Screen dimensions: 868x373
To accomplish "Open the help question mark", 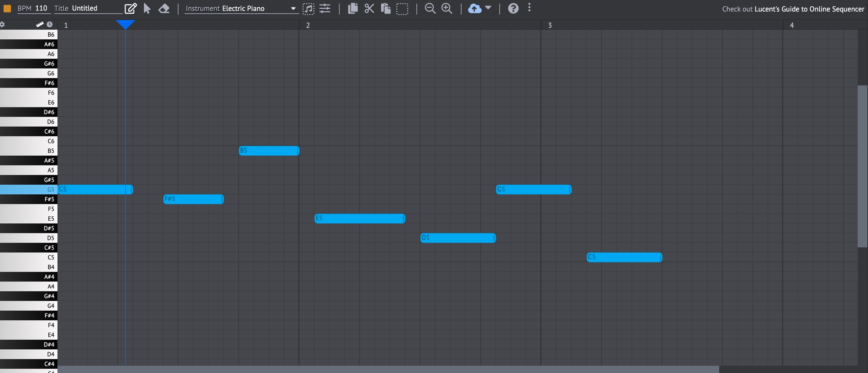I will click(513, 8).
